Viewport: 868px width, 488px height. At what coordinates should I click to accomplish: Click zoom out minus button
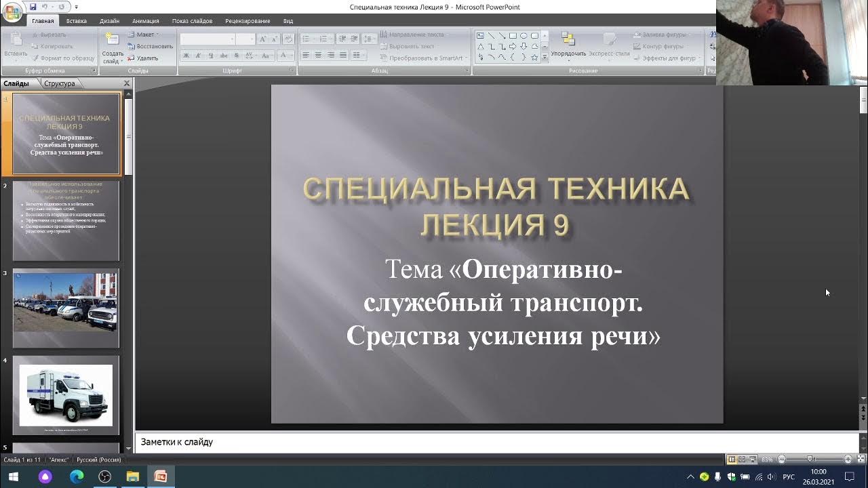pyautogui.click(x=781, y=460)
